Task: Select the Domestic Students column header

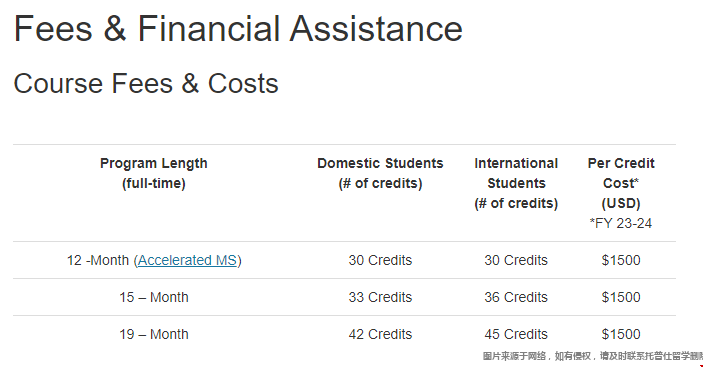Action: (x=380, y=173)
